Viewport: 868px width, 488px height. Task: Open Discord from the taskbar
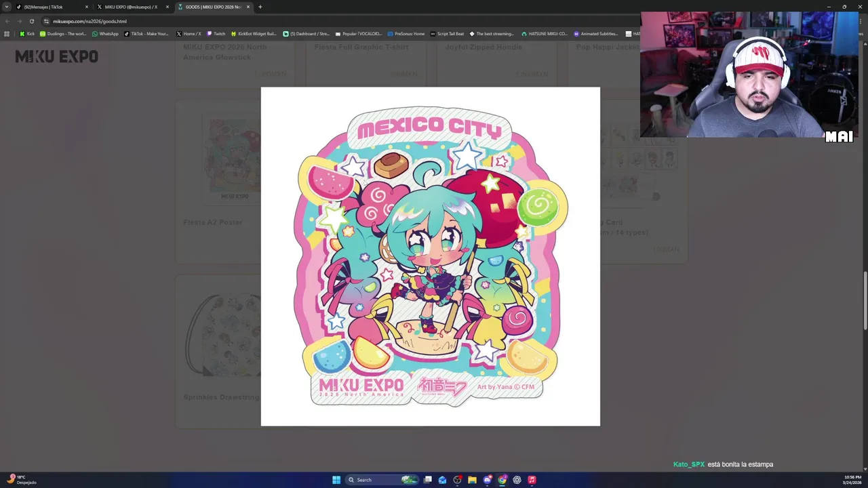coord(488,480)
